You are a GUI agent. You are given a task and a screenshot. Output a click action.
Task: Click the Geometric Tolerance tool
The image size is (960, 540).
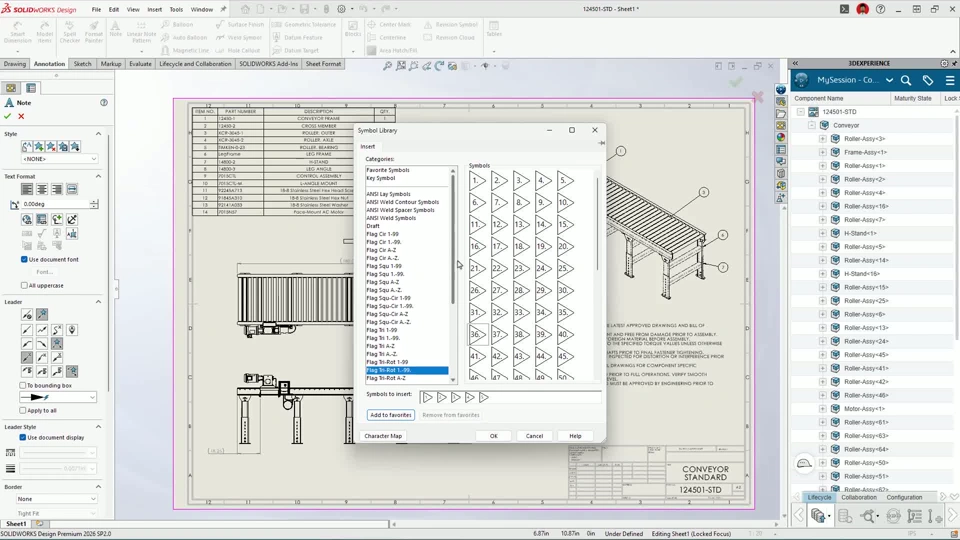point(304,24)
